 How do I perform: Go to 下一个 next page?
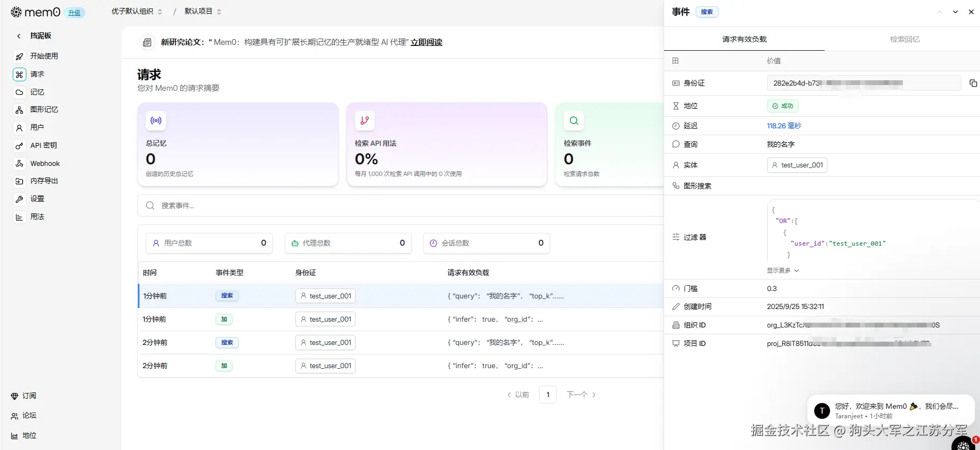[581, 395]
